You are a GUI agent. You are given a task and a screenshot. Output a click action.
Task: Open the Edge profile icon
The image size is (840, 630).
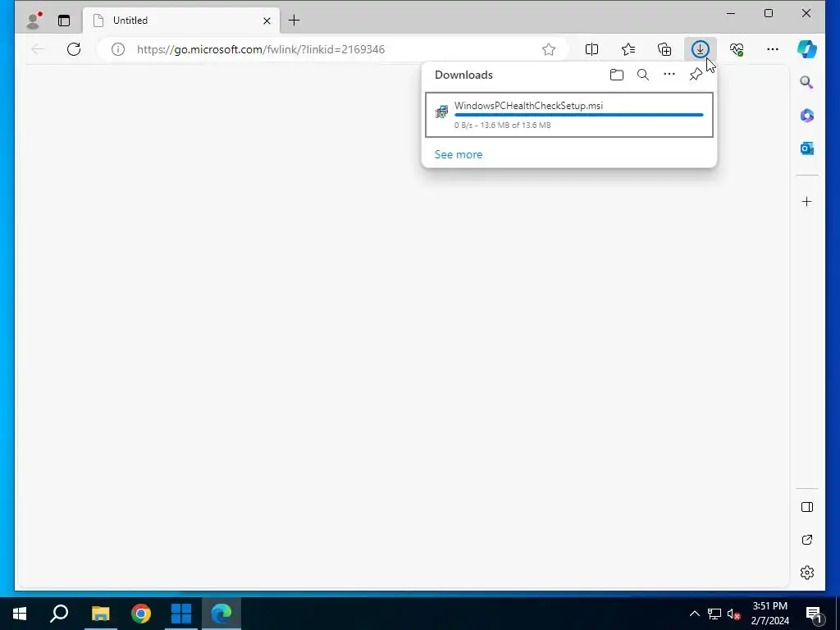(34, 20)
